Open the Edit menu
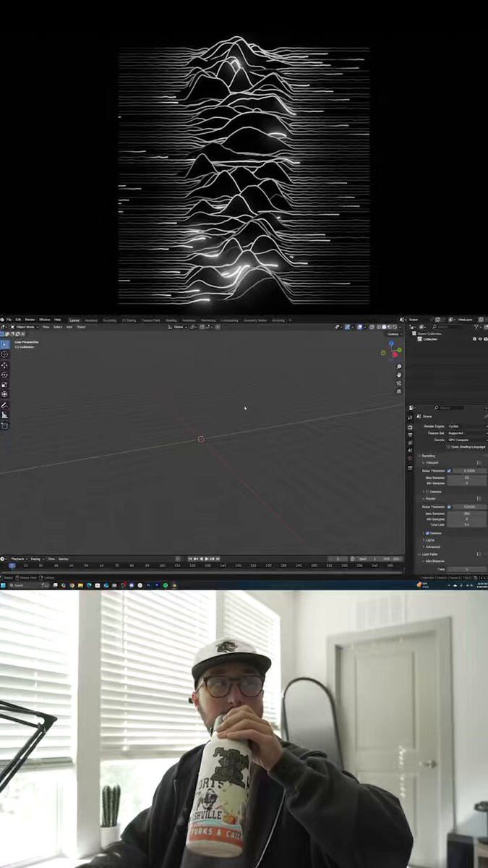Image resolution: width=488 pixels, height=868 pixels. tap(18, 320)
